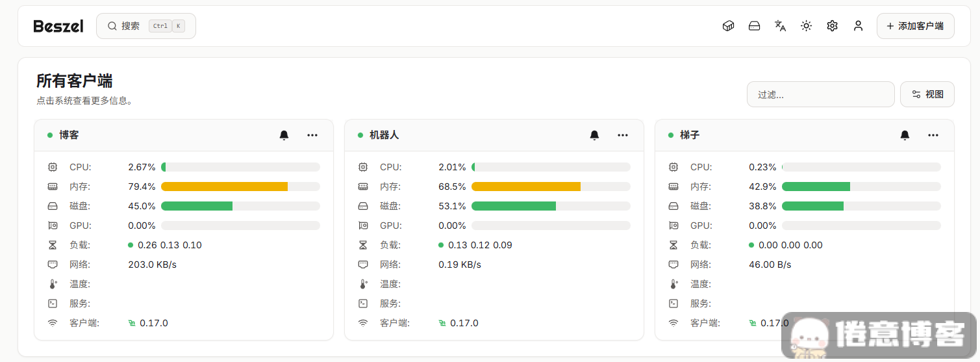Open the language translation menu
Image resolution: width=980 pixels, height=362 pixels.
780,26
